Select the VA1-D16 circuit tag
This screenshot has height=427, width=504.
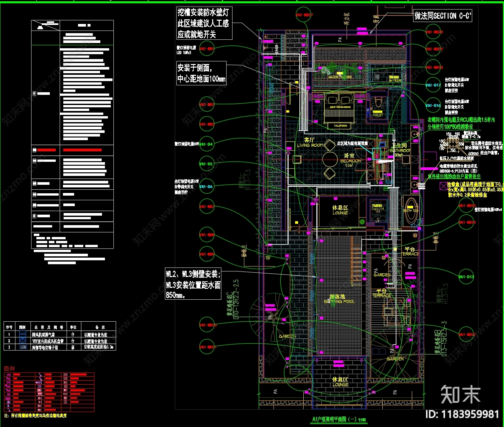(433, 106)
